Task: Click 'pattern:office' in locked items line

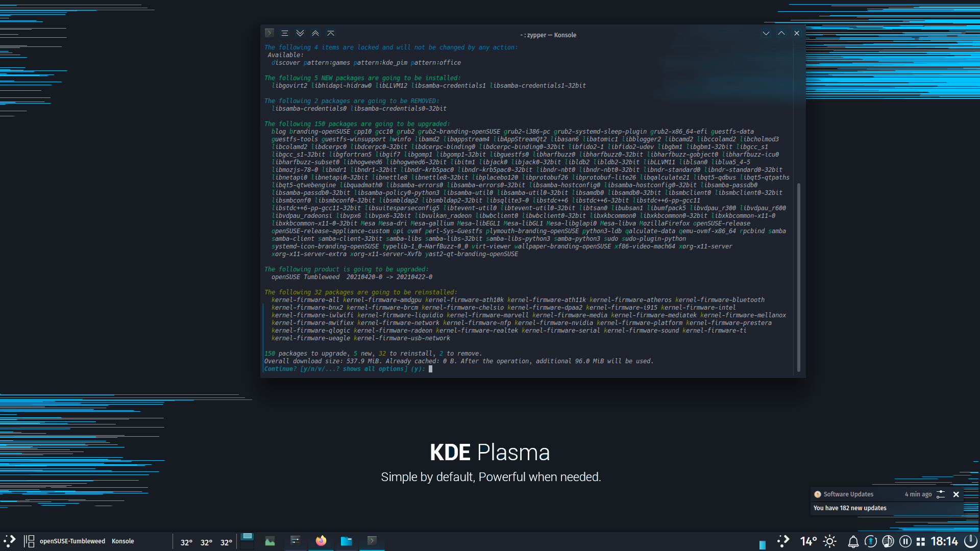Action: [436, 63]
